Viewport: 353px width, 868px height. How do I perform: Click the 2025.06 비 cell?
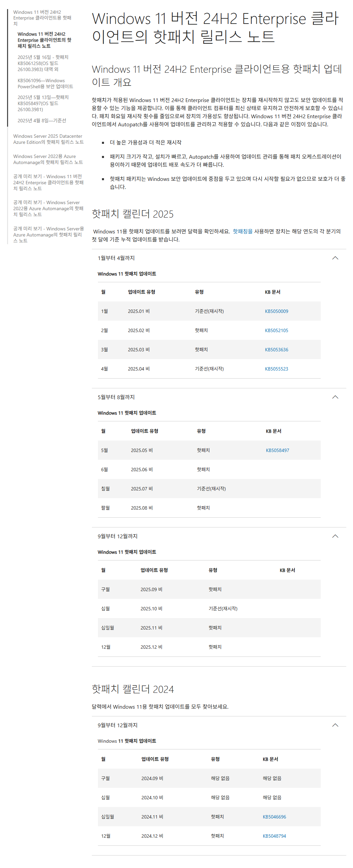pyautogui.click(x=142, y=470)
